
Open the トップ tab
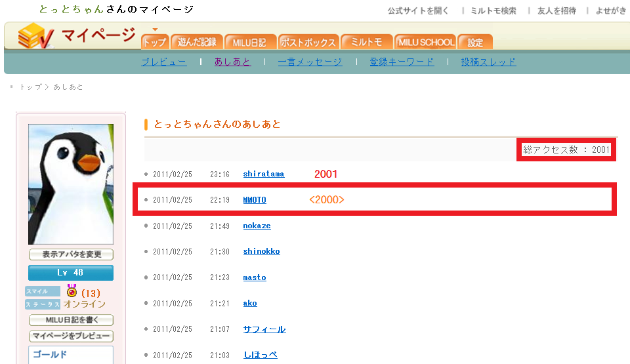[x=155, y=42]
